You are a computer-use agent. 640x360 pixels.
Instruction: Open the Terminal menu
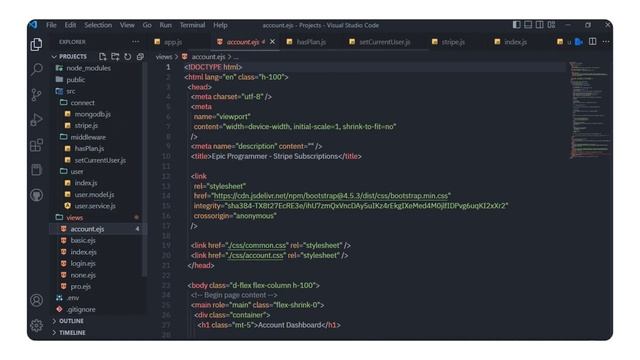[x=192, y=25]
